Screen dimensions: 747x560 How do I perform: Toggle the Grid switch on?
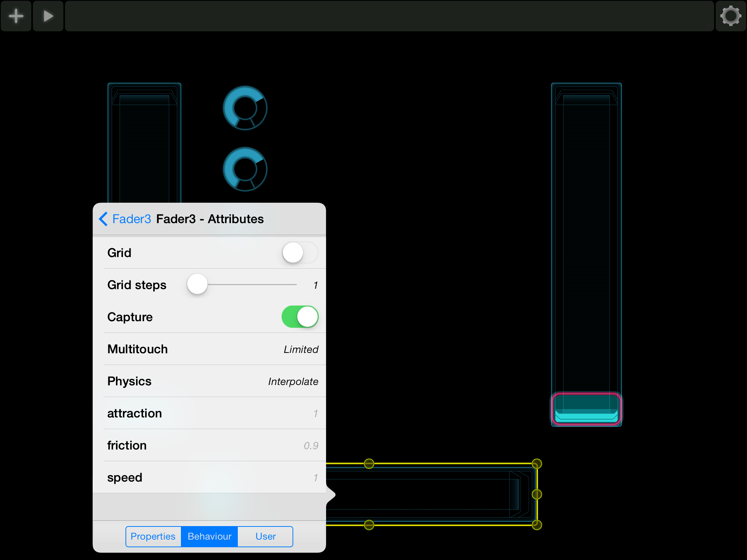click(300, 253)
